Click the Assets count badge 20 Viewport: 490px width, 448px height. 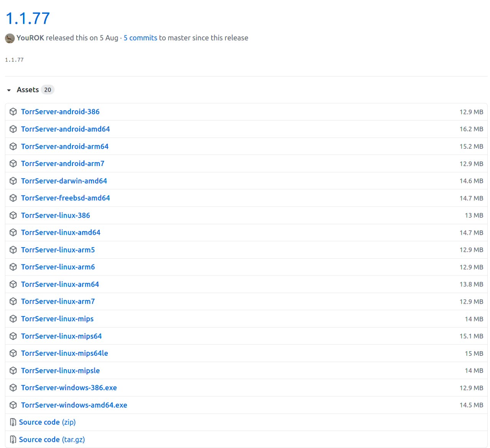pyautogui.click(x=47, y=90)
